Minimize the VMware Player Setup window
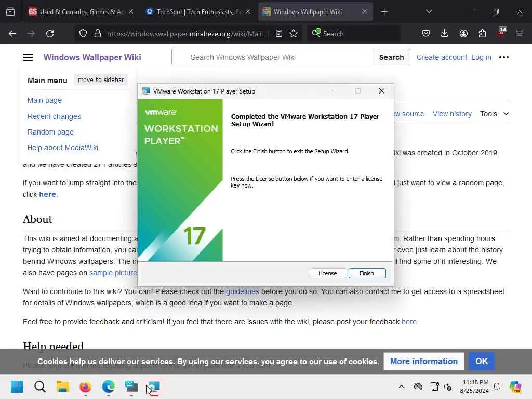This screenshot has width=532, height=399. pos(335,91)
